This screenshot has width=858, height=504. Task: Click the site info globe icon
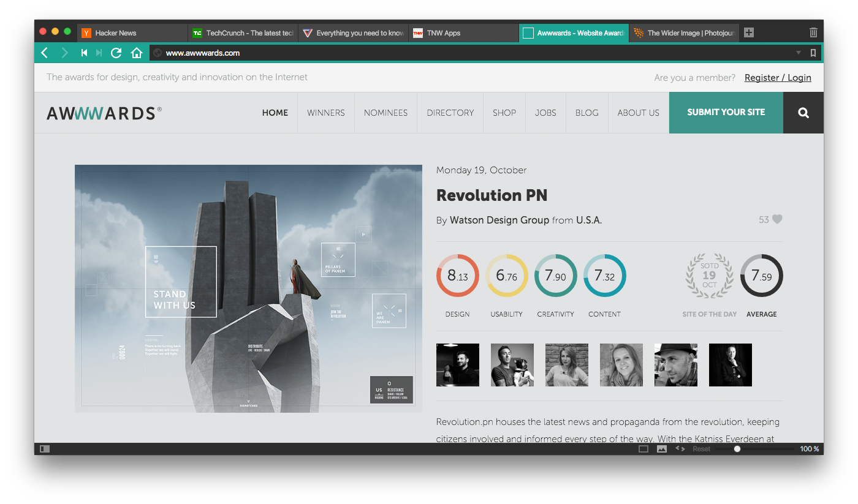coord(158,53)
